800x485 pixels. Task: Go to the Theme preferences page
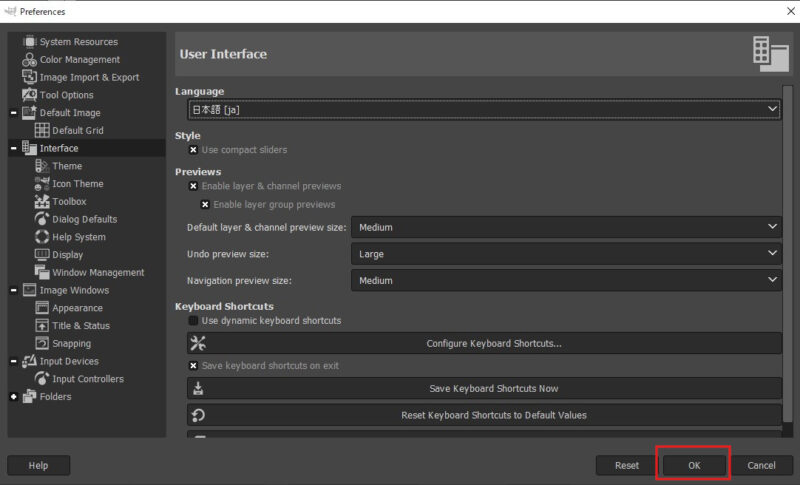[x=67, y=166]
